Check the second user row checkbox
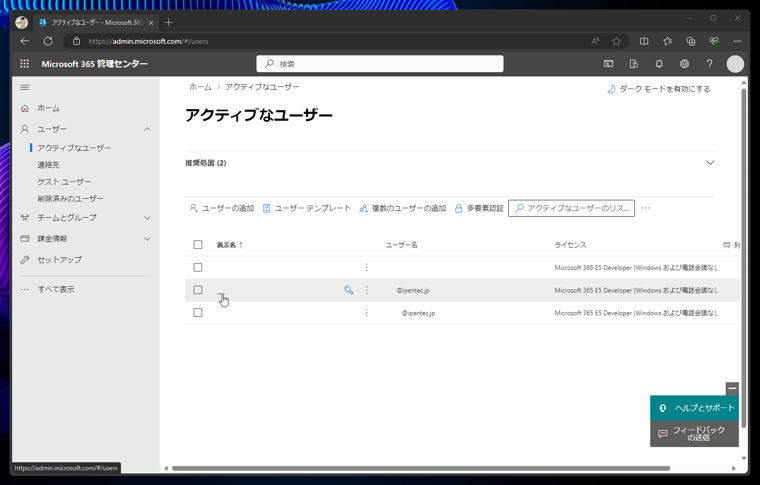 (198, 290)
